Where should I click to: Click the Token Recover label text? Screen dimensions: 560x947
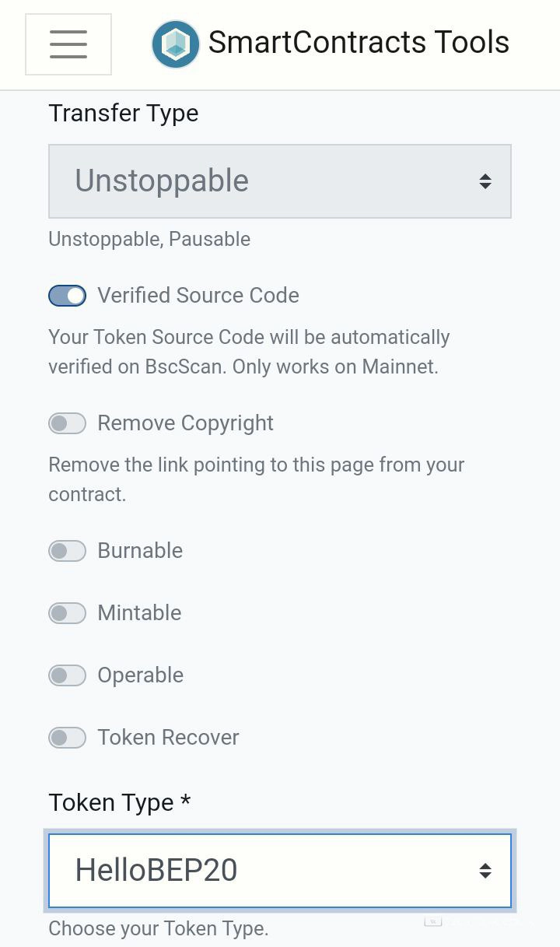[x=168, y=738]
